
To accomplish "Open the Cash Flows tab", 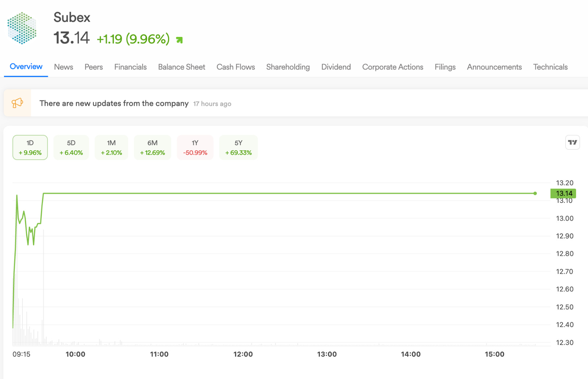I will [236, 67].
